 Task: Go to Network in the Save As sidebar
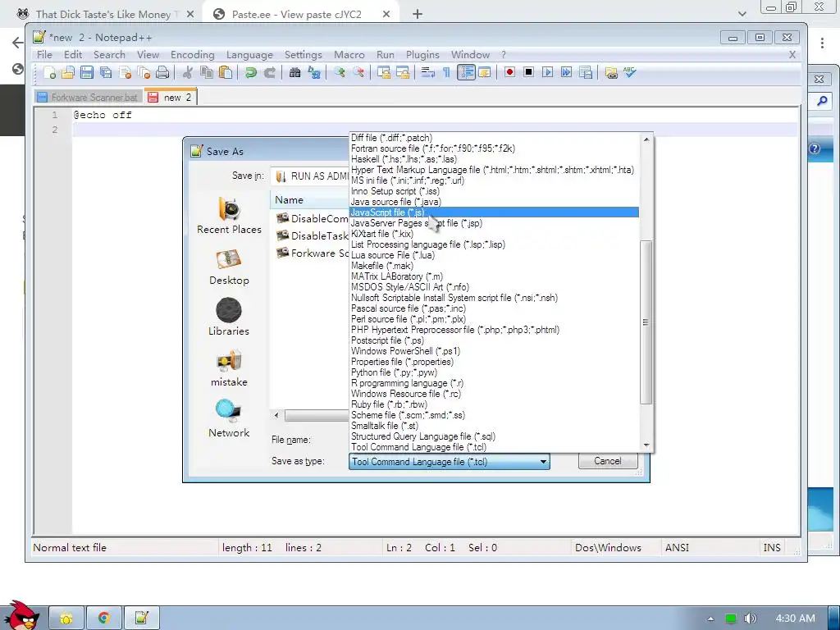tap(230, 419)
